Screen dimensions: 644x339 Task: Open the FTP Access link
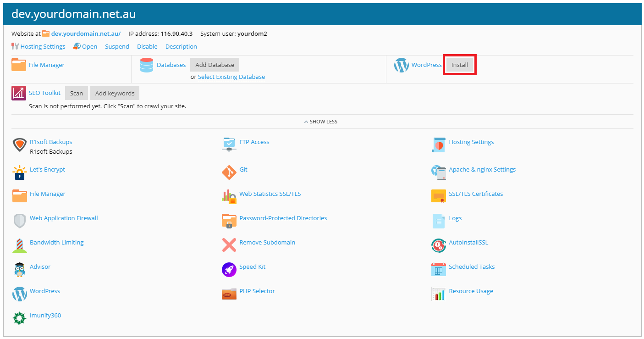(x=254, y=142)
